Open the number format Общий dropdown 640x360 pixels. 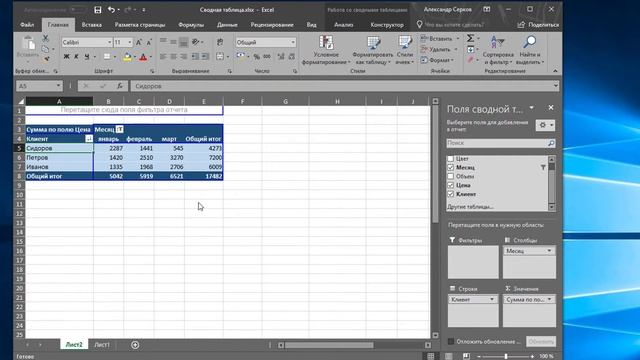tap(293, 42)
